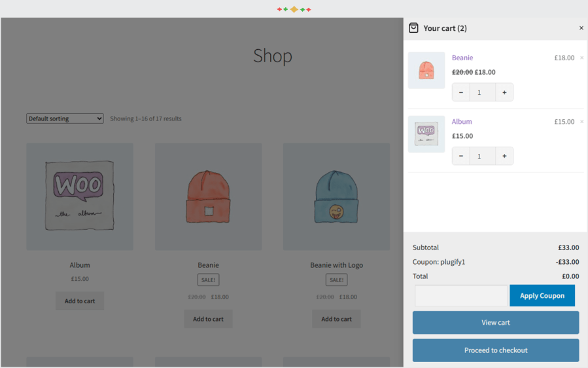Click the £15.00 price under Album in shop
The width and height of the screenshot is (588, 368).
80,279
